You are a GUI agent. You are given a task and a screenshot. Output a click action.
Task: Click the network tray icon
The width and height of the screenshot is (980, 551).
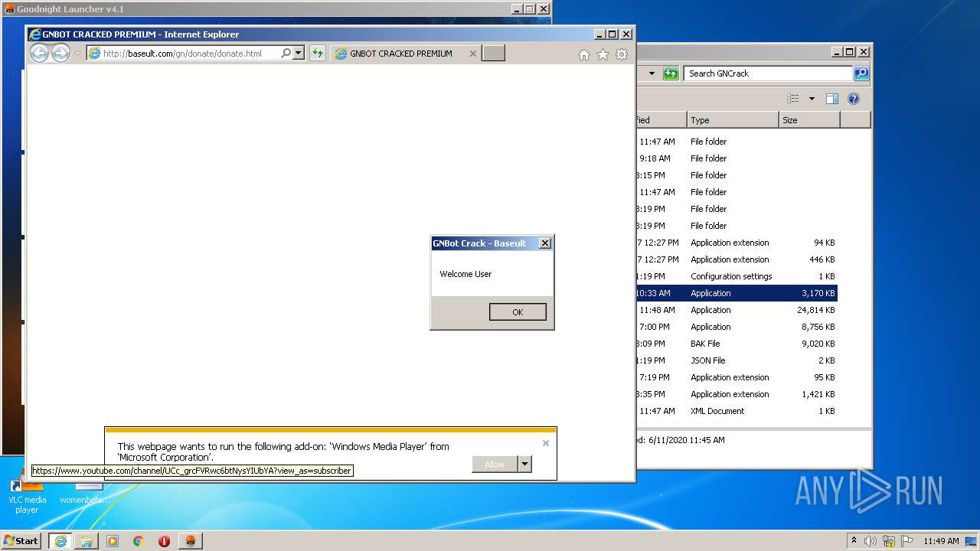[889, 541]
